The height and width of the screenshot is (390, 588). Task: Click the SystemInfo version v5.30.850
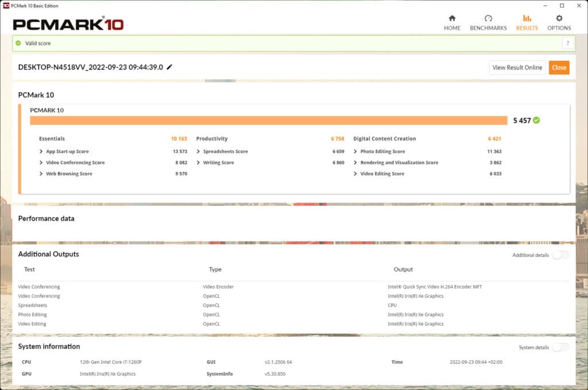tap(275, 374)
